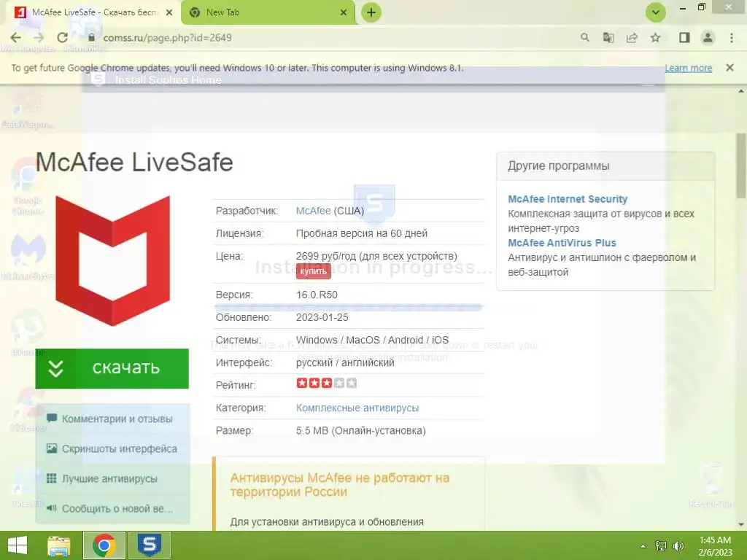Image resolution: width=747 pixels, height=560 pixels.
Task: Go back to the previous page in Chrome
Action: pos(16,38)
